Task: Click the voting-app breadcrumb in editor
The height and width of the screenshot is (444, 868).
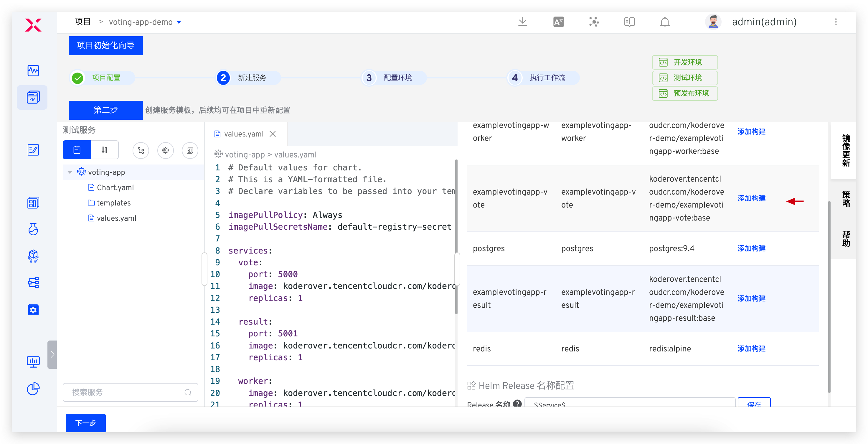Action: (x=245, y=155)
